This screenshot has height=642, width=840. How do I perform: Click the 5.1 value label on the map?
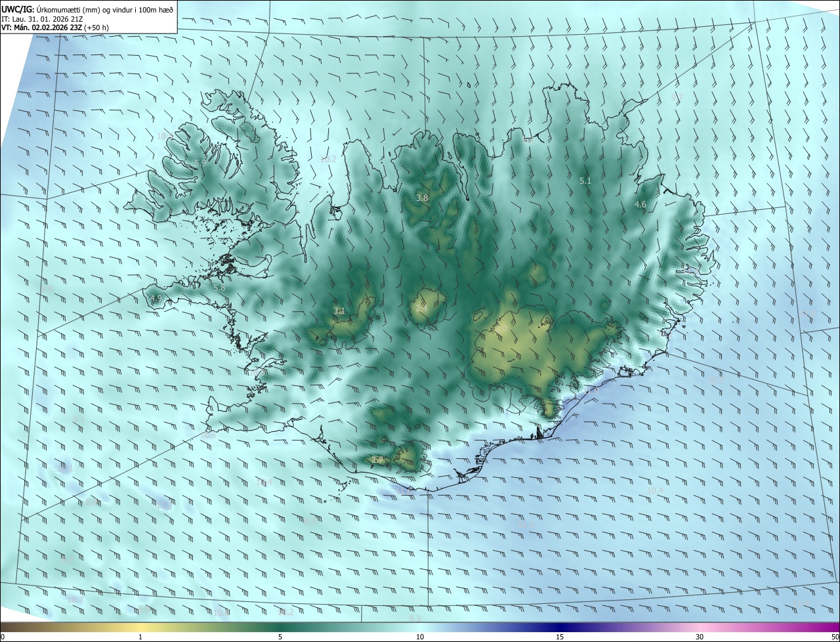pyautogui.click(x=585, y=181)
